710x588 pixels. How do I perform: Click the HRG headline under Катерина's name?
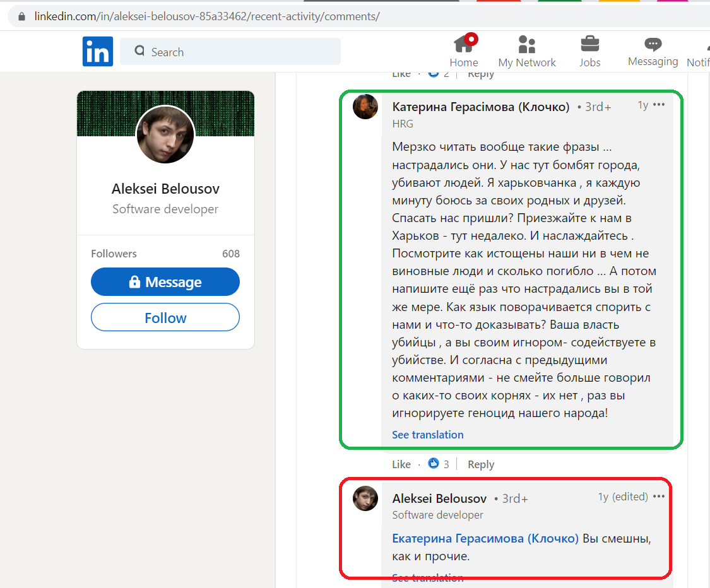403,124
